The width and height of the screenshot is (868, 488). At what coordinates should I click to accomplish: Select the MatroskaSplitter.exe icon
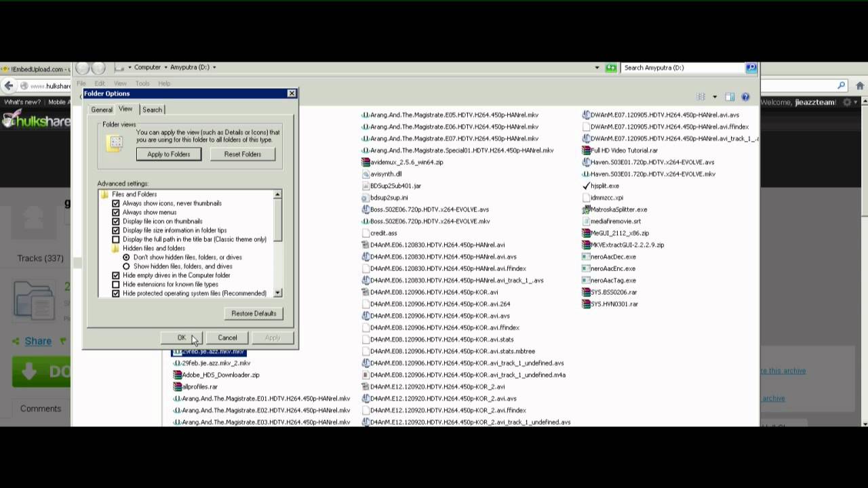coord(586,209)
